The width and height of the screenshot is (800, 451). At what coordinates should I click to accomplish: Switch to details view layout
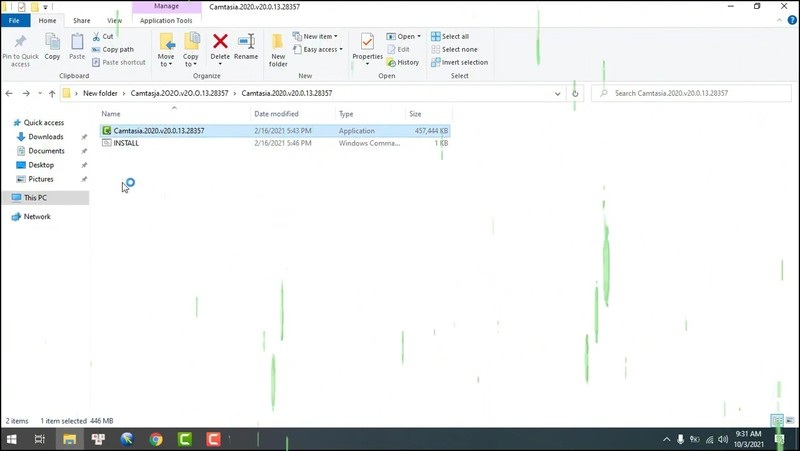(x=777, y=421)
